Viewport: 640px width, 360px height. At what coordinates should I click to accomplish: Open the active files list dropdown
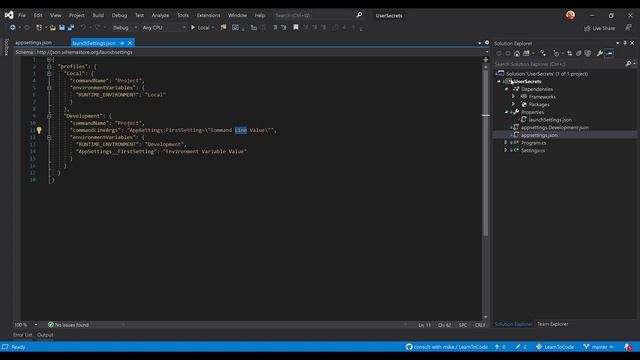point(480,43)
